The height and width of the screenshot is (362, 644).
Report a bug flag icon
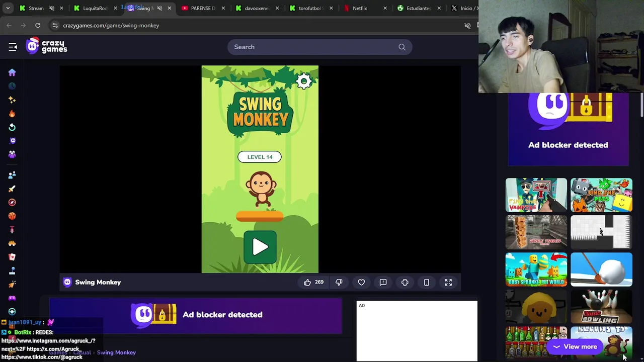(x=383, y=283)
